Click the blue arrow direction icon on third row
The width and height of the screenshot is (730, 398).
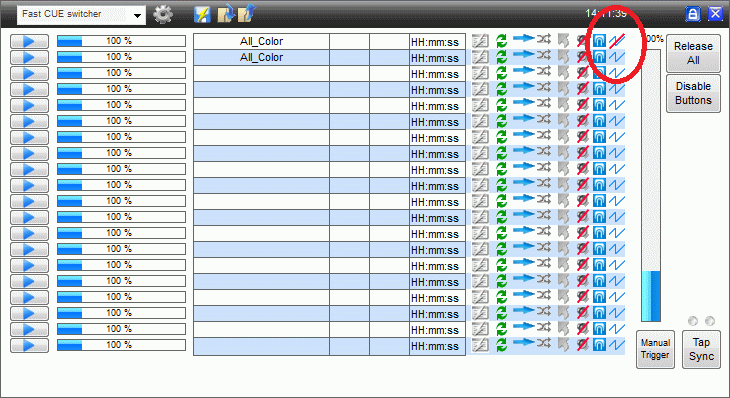pyautogui.click(x=523, y=70)
